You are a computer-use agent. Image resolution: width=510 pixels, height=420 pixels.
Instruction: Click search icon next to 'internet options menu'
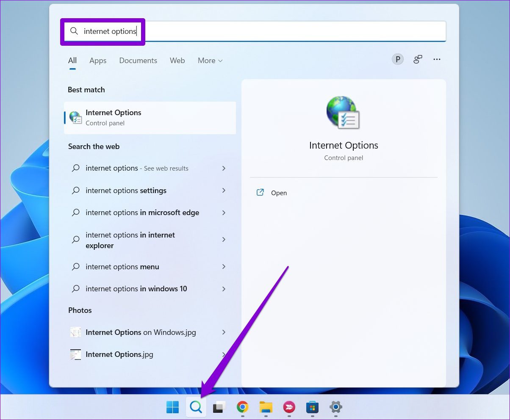75,267
